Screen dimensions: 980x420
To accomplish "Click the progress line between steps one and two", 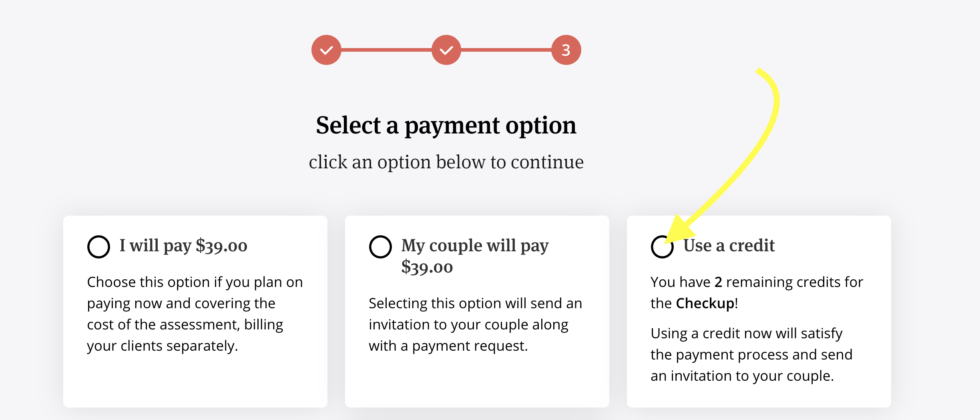I will coord(386,50).
